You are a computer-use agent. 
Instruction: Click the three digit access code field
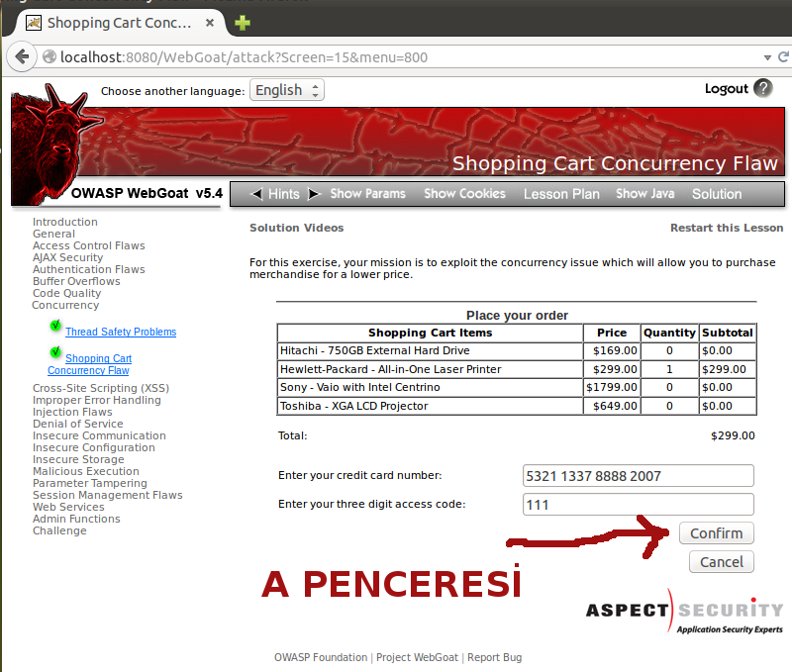(639, 505)
